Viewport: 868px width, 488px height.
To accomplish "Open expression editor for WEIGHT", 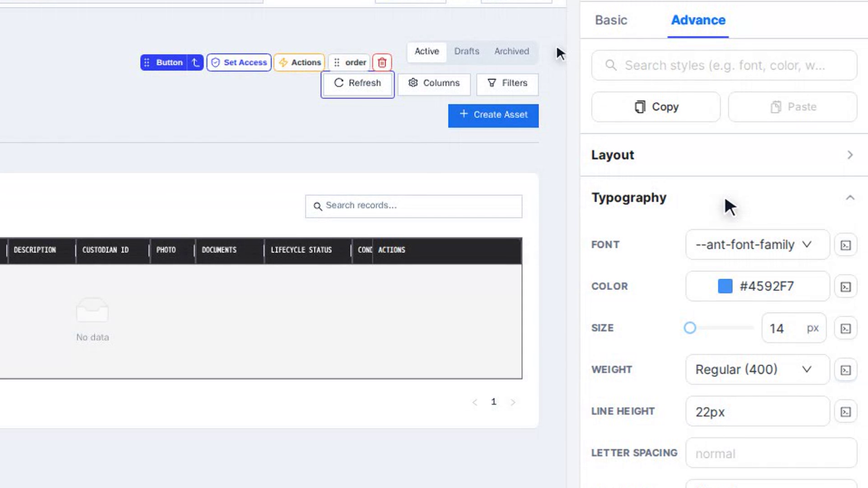I will click(x=845, y=370).
